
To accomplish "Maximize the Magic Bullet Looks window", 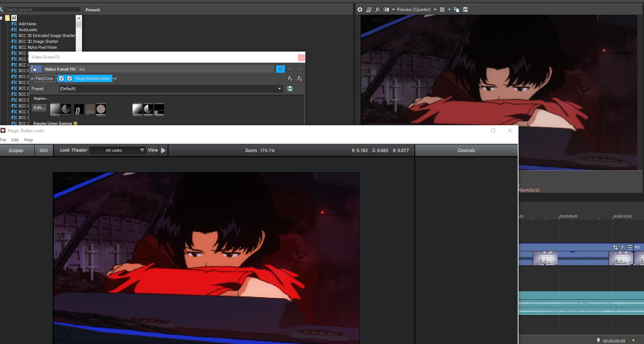I will [493, 130].
